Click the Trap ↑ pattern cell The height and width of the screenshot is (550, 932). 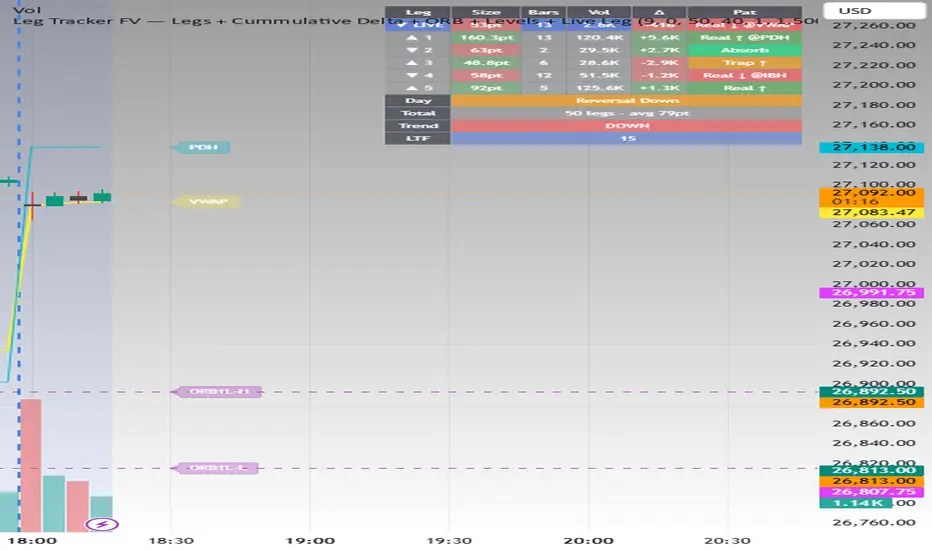(x=745, y=62)
